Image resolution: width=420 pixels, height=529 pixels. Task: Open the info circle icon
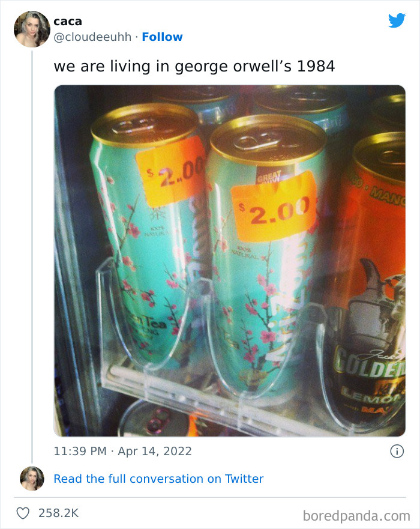(x=397, y=451)
